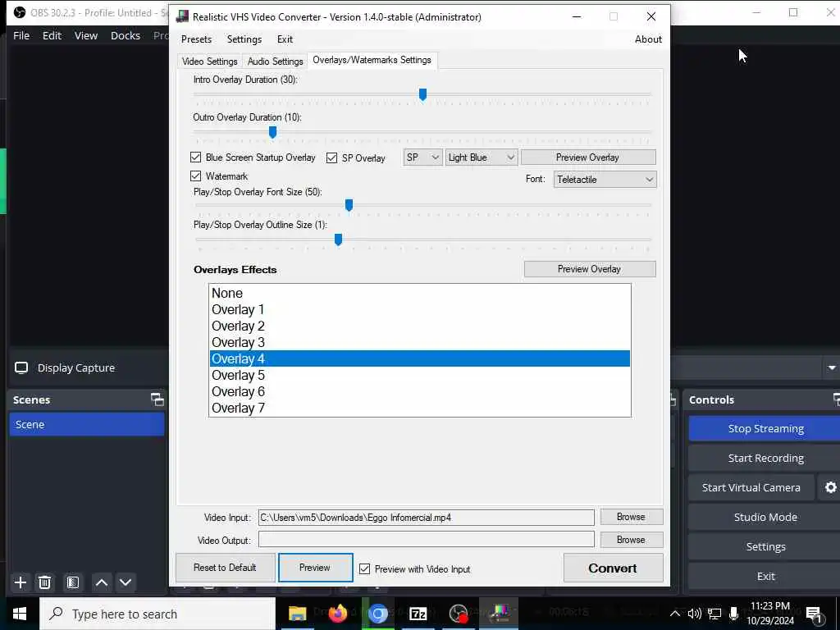Screen dimensions: 840x630
Task: Click the Outro Overlay Duration slider handle
Action: click(272, 132)
